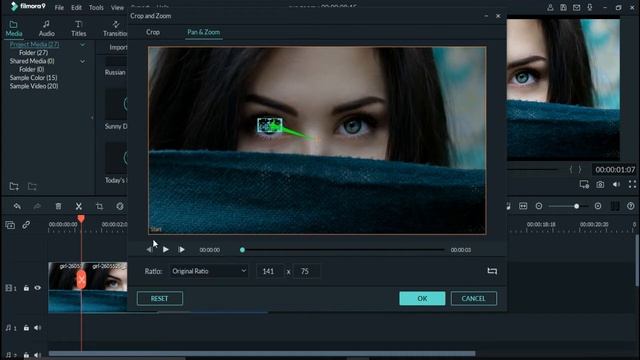Collapse media panel with left arrow handle
The height and width of the screenshot is (360, 640).
click(92, 118)
